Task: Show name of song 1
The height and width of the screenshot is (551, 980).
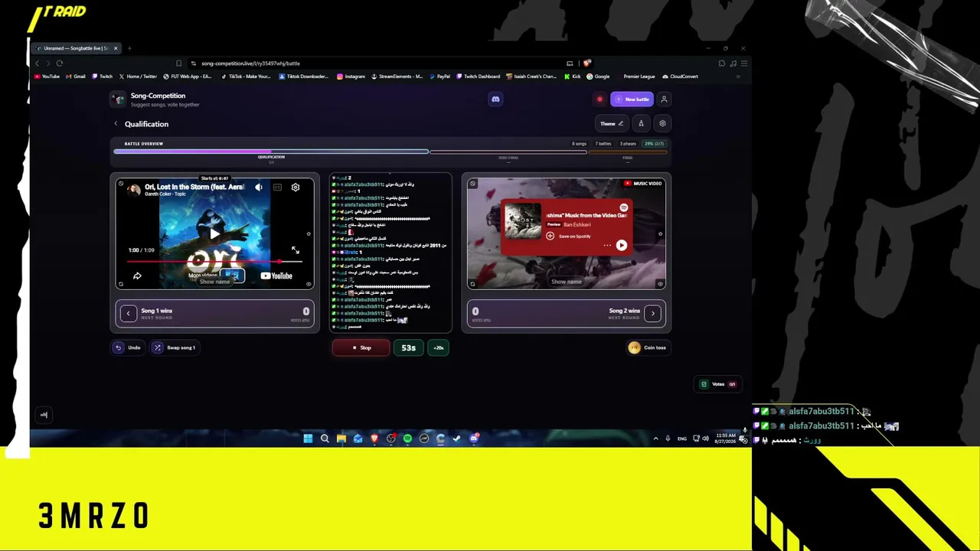Action: point(214,282)
